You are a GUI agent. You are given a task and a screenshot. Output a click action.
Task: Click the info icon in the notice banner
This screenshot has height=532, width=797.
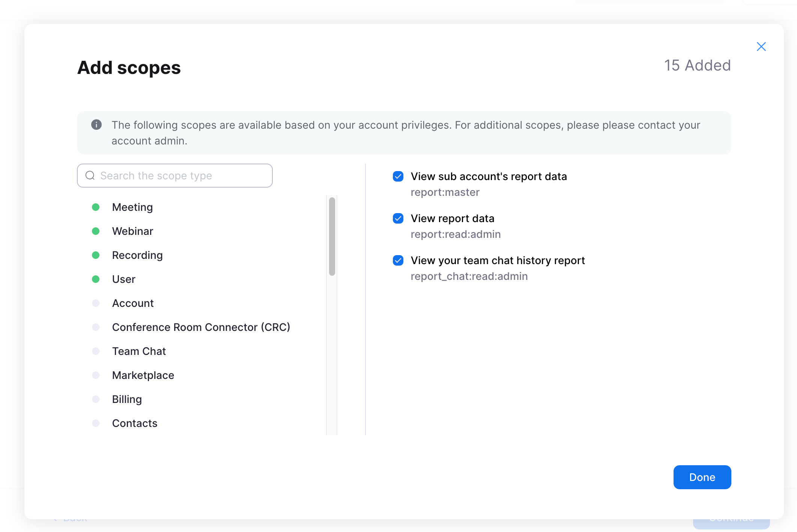96,125
